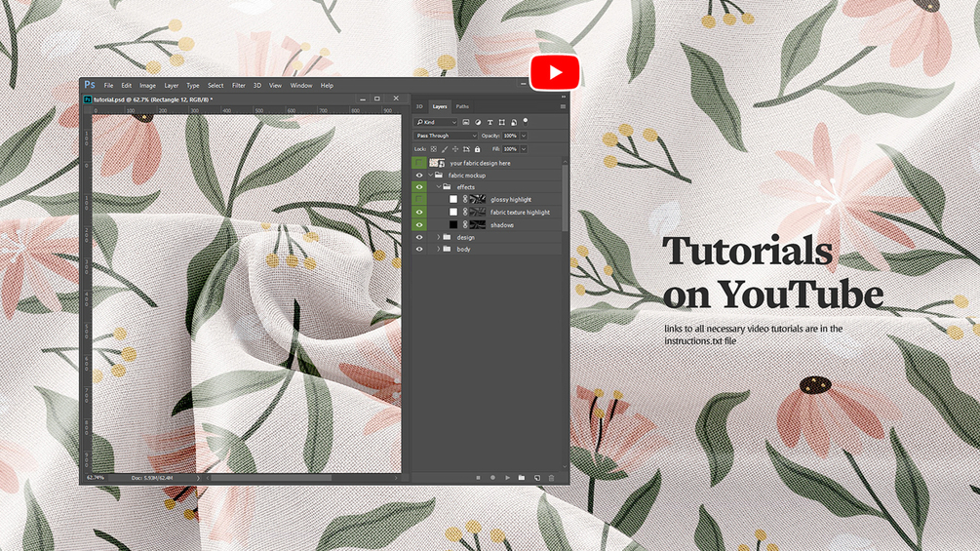Click the shadows layer black fill thumbnail

(x=453, y=225)
